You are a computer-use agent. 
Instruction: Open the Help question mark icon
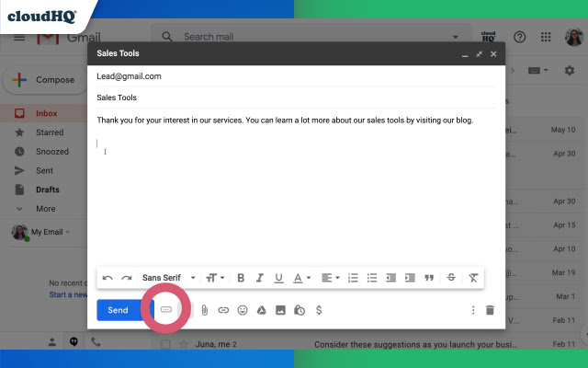coord(519,37)
